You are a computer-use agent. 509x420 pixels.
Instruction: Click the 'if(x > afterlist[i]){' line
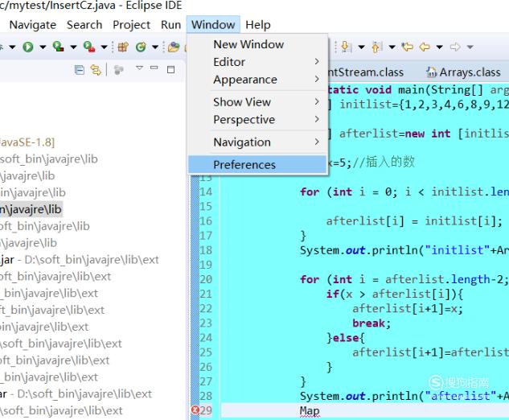[x=394, y=294]
